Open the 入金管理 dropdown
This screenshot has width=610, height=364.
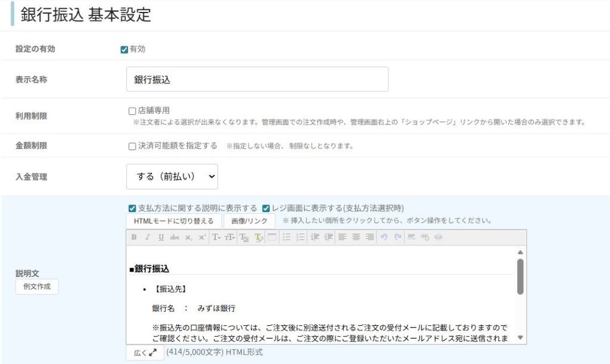click(x=172, y=177)
